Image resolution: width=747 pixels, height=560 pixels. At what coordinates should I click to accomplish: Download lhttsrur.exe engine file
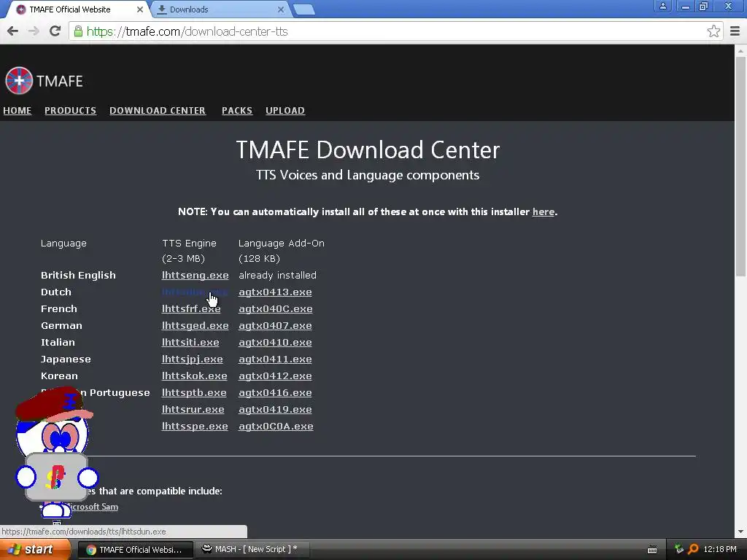(193, 410)
